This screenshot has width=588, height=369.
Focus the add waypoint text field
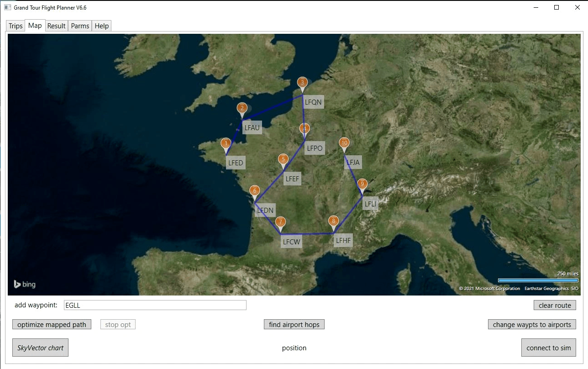[x=155, y=306]
